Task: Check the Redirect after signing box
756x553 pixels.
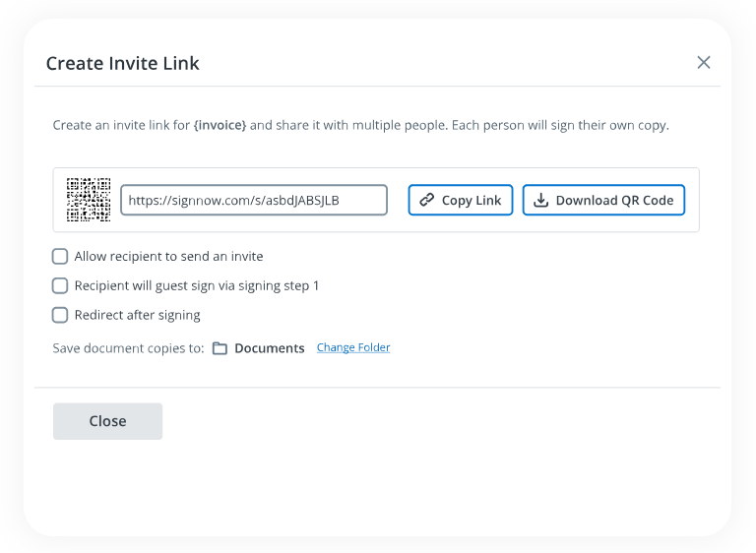Action: pos(60,316)
